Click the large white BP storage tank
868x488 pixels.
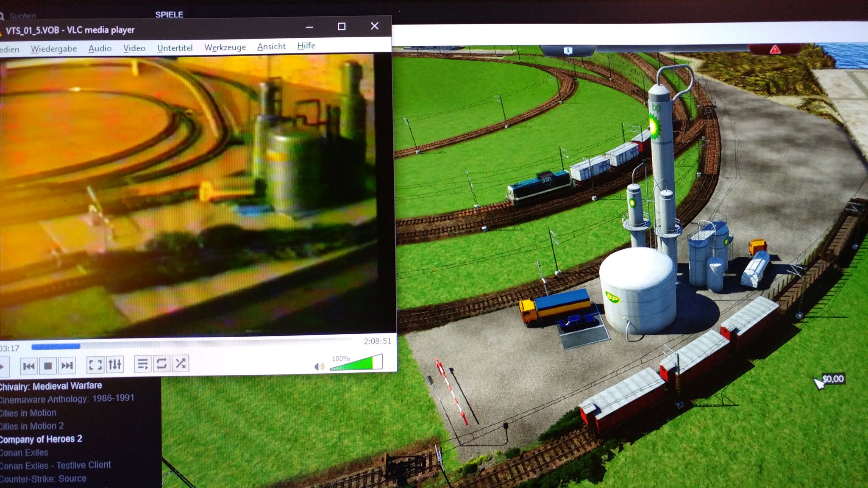[638, 290]
